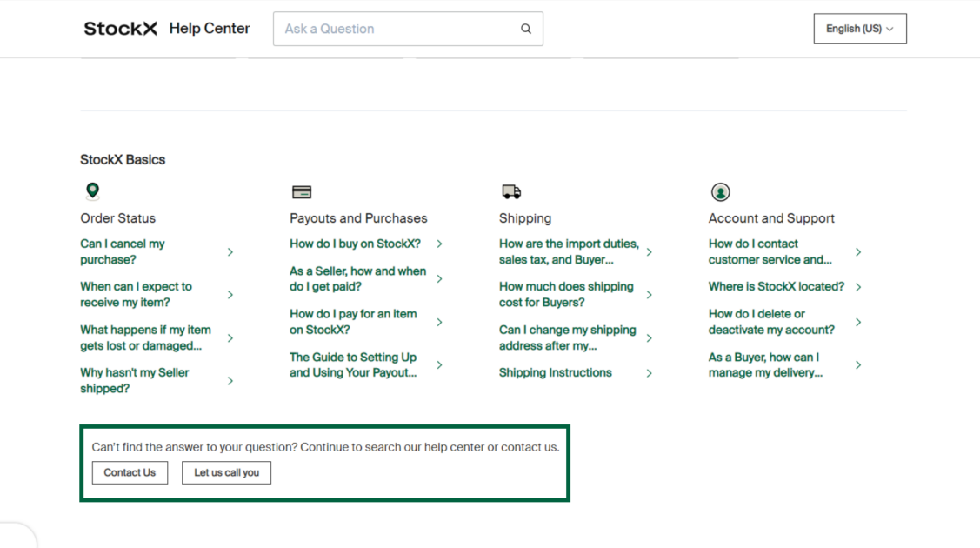Click the arrow beside "Can I cancel my purchase?"
The image size is (980, 548).
pos(230,252)
